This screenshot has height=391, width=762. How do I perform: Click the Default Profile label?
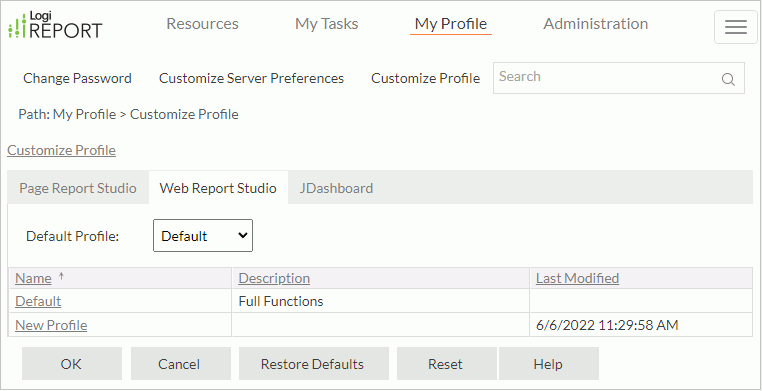pyautogui.click(x=73, y=236)
